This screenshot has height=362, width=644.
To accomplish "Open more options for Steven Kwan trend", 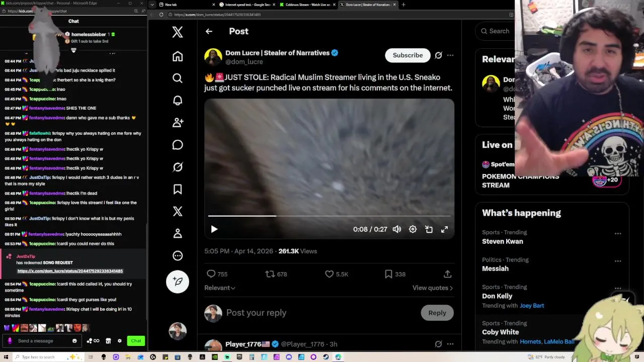I will (x=618, y=233).
